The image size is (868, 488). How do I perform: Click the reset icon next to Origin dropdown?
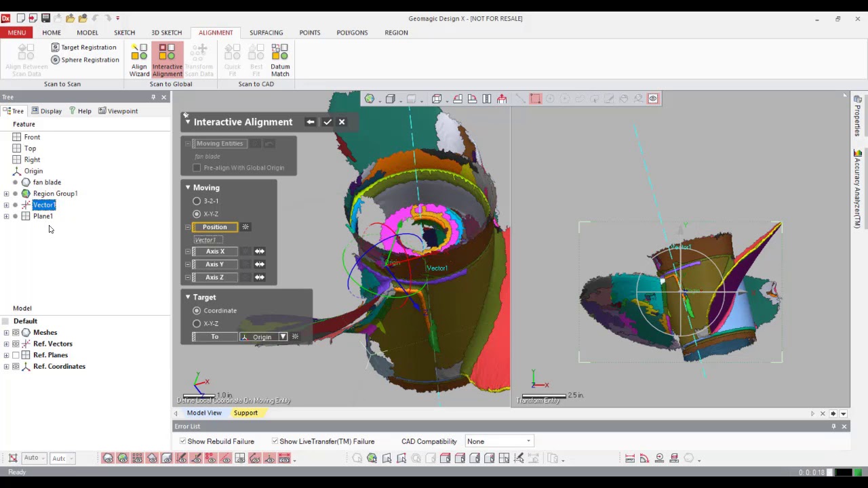295,337
